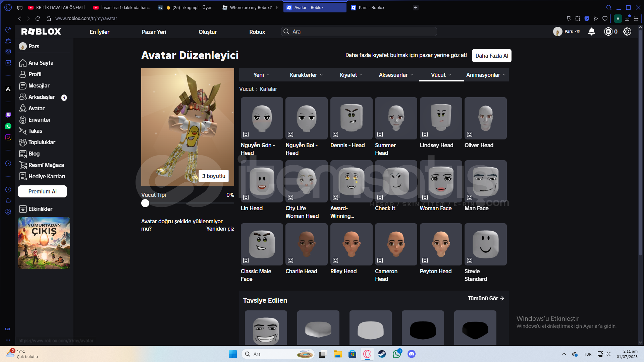Open Oluştur in top navigation
This screenshot has height=362, width=644.
208,32
